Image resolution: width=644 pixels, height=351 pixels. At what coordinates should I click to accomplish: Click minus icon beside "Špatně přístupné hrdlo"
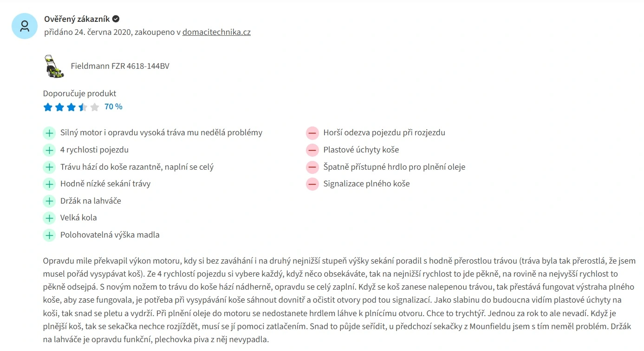click(312, 167)
